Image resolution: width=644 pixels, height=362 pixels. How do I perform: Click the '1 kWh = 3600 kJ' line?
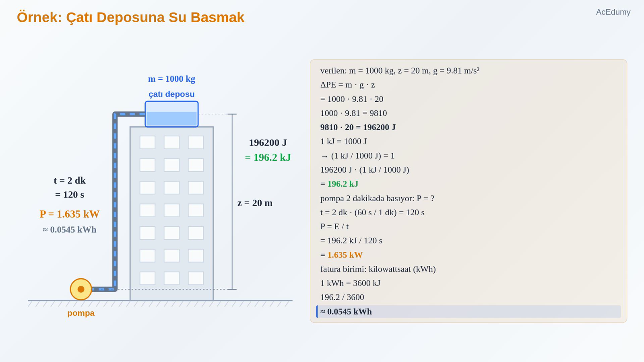(x=350, y=283)
